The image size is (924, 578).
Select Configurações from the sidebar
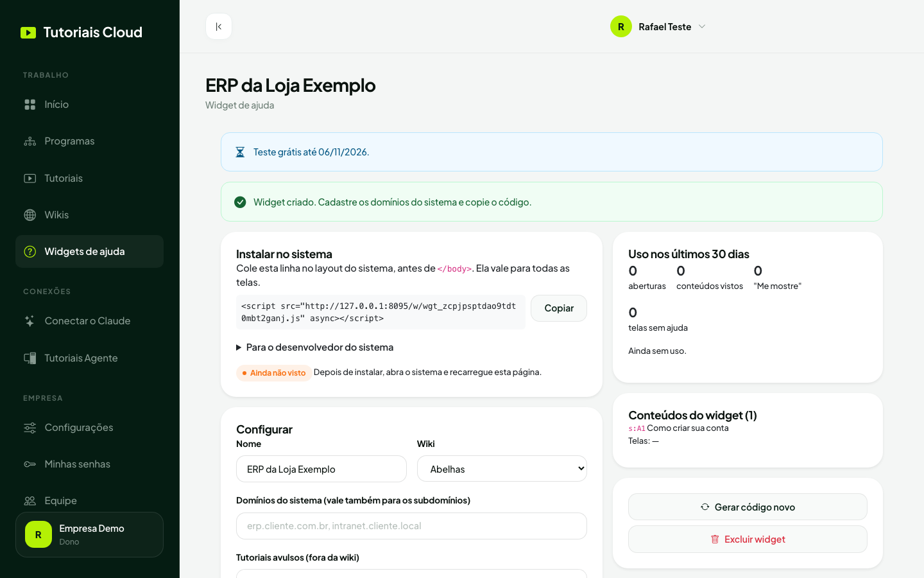coord(89,428)
